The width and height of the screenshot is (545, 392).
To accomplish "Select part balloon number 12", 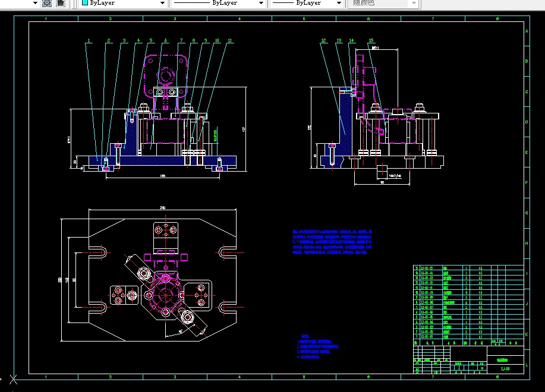I will [x=323, y=40].
